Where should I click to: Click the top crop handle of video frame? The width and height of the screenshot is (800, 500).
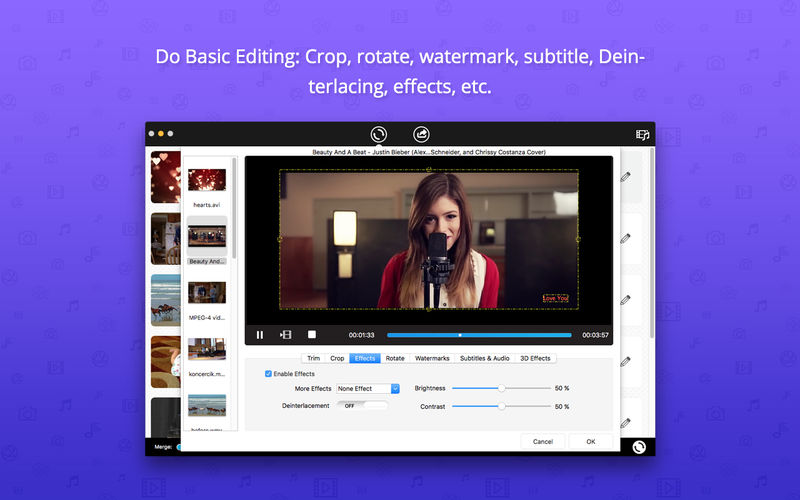tap(429, 169)
